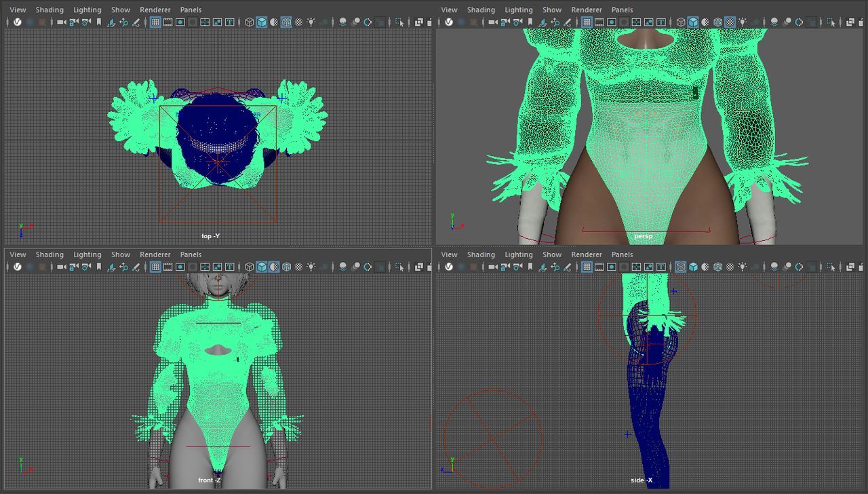Click the 'top -Y' view label
The width and height of the screenshot is (868, 494).
click(210, 236)
